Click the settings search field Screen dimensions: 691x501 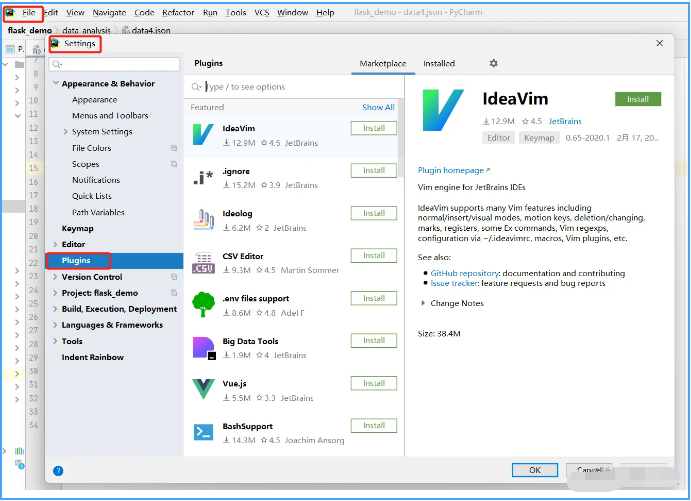pyautogui.click(x=115, y=64)
